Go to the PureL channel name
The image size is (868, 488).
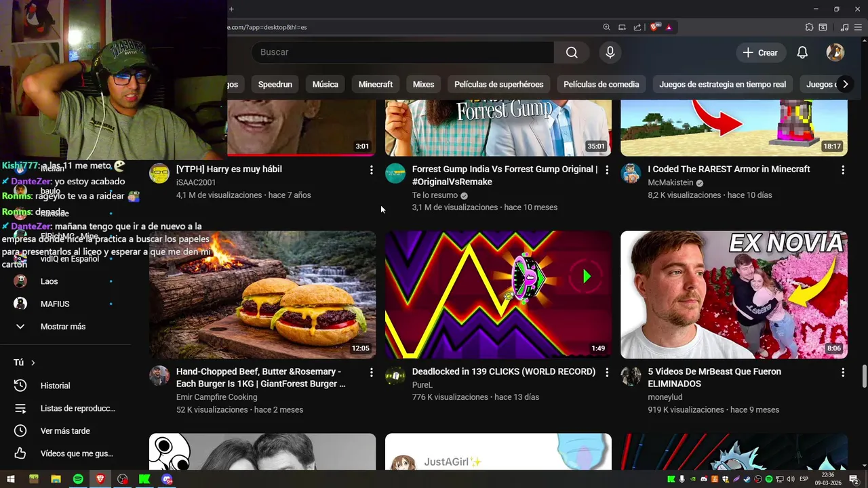(422, 384)
